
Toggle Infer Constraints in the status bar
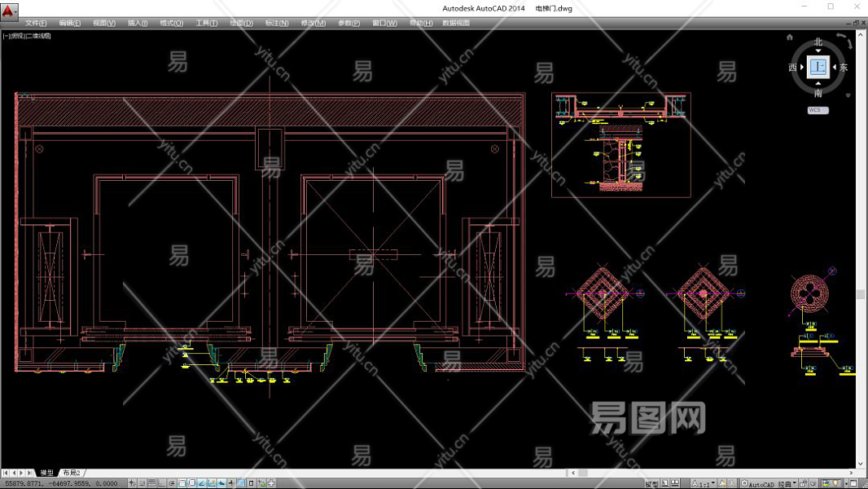pyautogui.click(x=132, y=483)
